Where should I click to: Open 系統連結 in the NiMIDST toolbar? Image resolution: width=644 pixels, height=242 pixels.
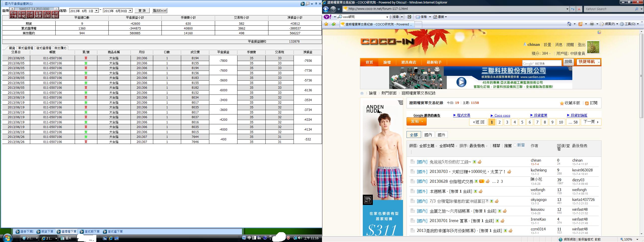click(x=55, y=15)
